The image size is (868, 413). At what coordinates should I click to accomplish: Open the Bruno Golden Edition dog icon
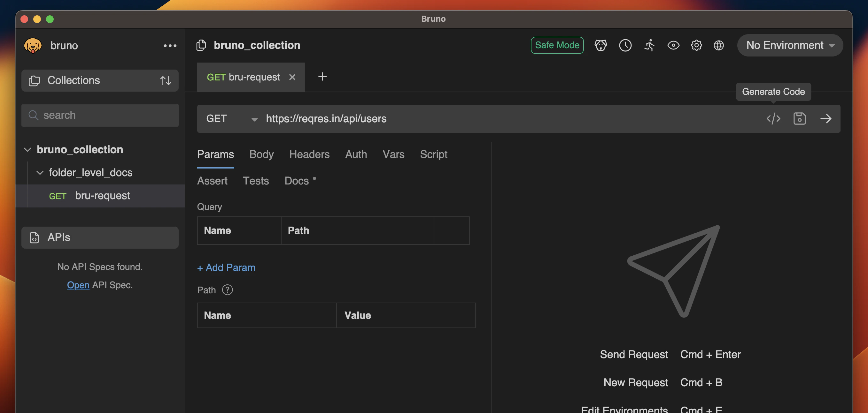click(x=601, y=45)
